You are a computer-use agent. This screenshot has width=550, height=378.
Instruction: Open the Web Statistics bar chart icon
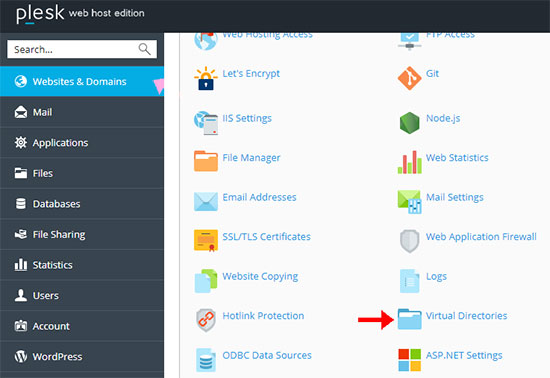pos(409,162)
